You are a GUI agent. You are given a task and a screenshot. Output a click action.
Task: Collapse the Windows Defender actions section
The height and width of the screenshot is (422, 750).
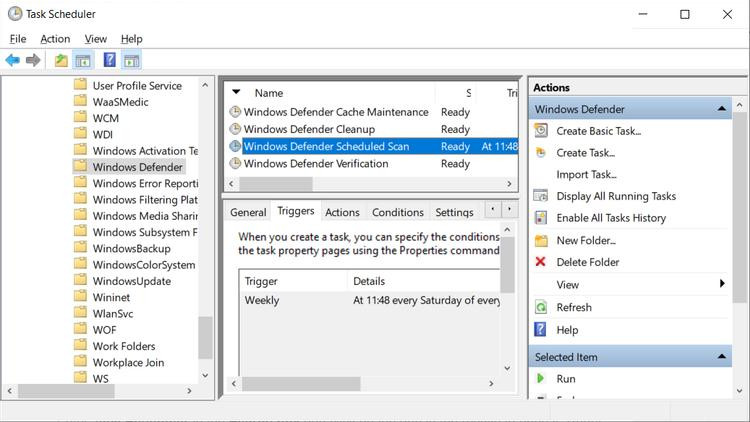pos(721,109)
